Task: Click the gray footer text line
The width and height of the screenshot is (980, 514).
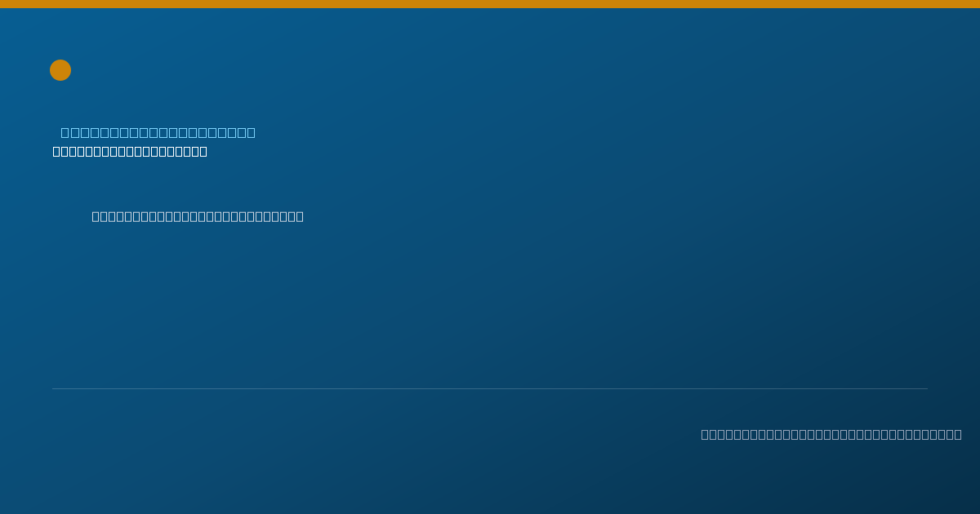Action: [x=831, y=434]
